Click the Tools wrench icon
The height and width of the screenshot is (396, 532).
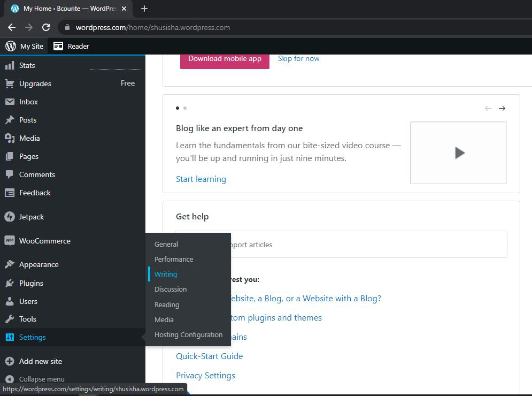[x=10, y=319]
